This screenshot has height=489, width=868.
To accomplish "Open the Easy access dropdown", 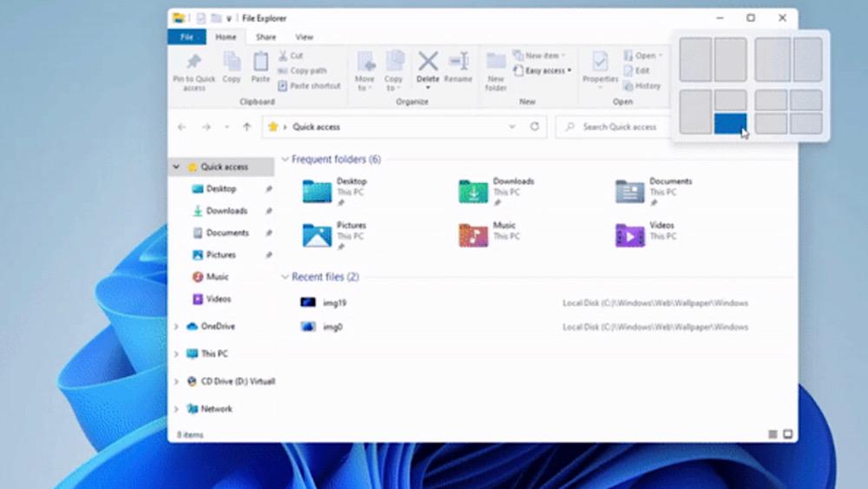I will (x=543, y=70).
